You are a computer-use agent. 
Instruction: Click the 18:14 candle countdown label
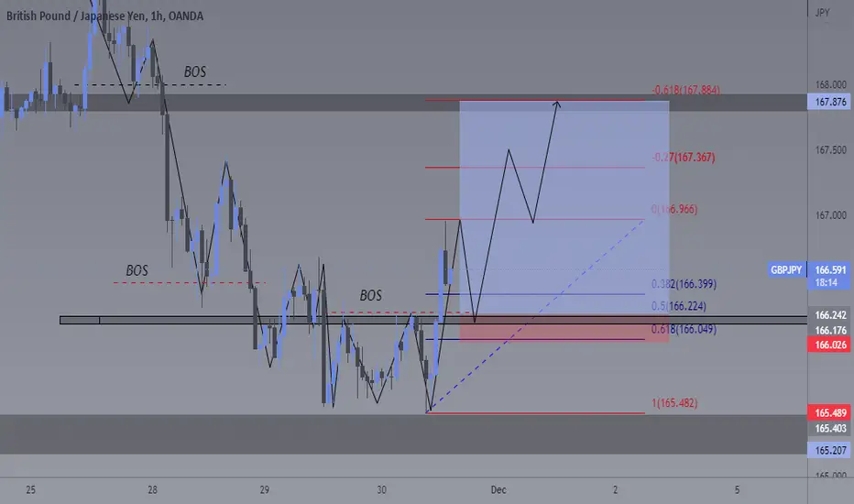click(826, 283)
